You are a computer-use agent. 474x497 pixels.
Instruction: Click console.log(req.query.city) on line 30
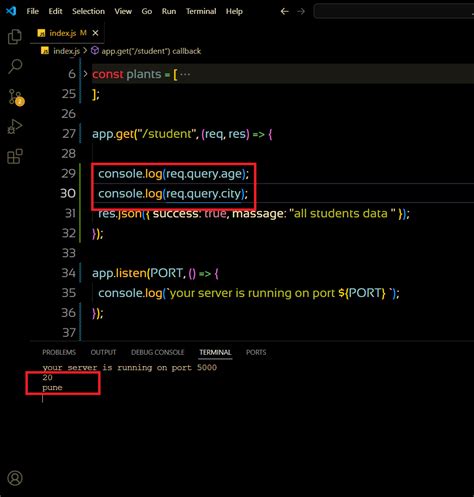click(x=173, y=194)
